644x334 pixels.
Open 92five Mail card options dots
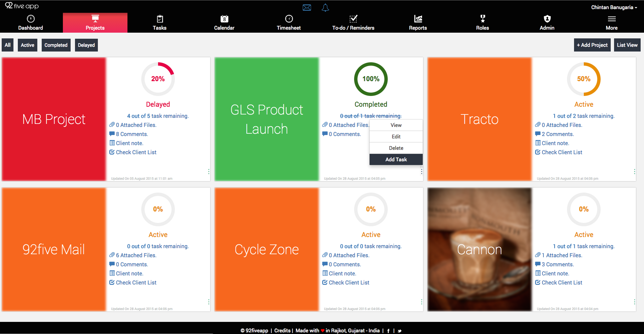tap(209, 302)
